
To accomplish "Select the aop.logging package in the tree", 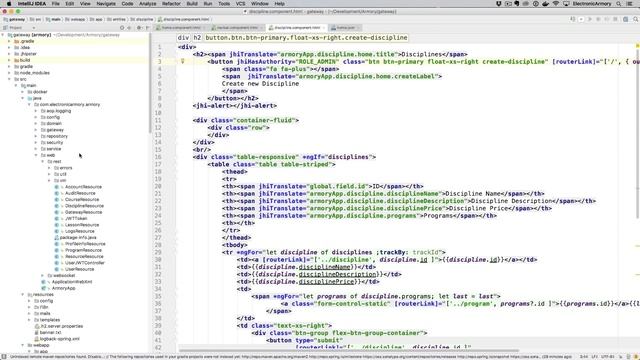I will [58, 111].
